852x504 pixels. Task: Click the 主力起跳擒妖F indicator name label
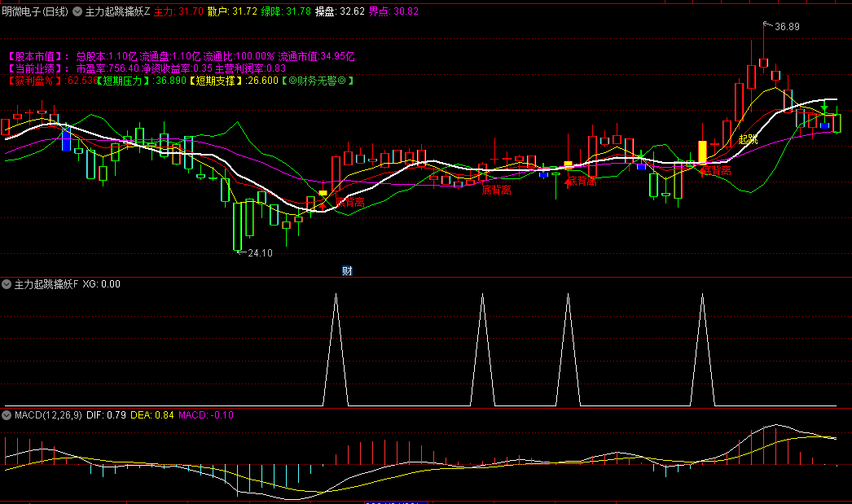[x=46, y=284]
